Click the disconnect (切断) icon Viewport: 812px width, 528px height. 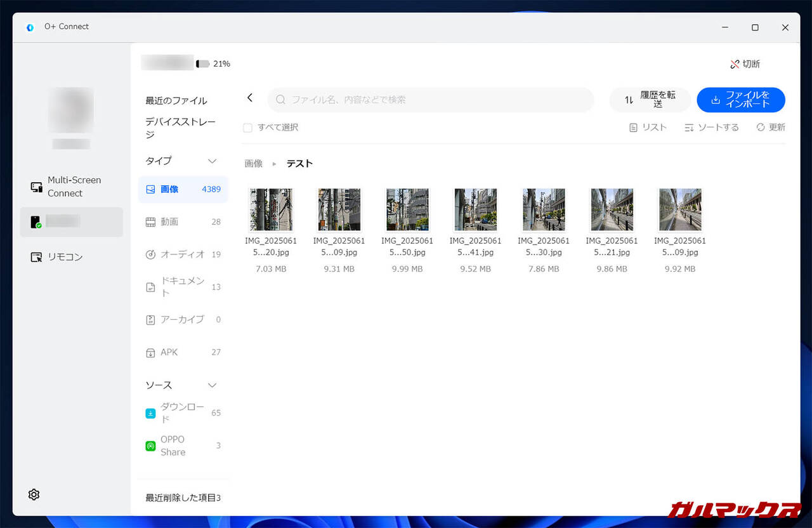pyautogui.click(x=735, y=64)
